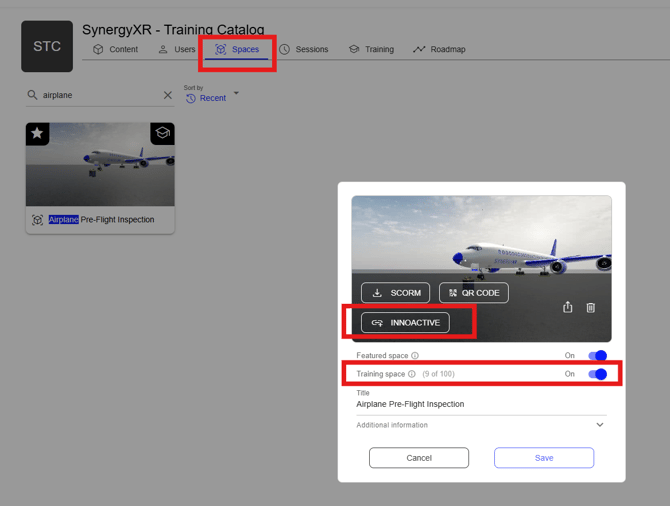Edit the Airplane Pre-Flight Inspection title field
Viewport: 670px width, 506px height.
point(480,404)
